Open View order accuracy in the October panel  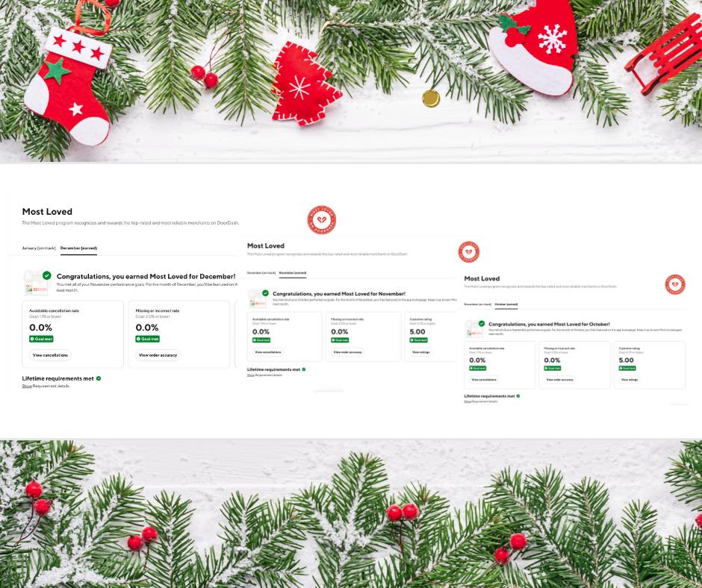point(559,380)
